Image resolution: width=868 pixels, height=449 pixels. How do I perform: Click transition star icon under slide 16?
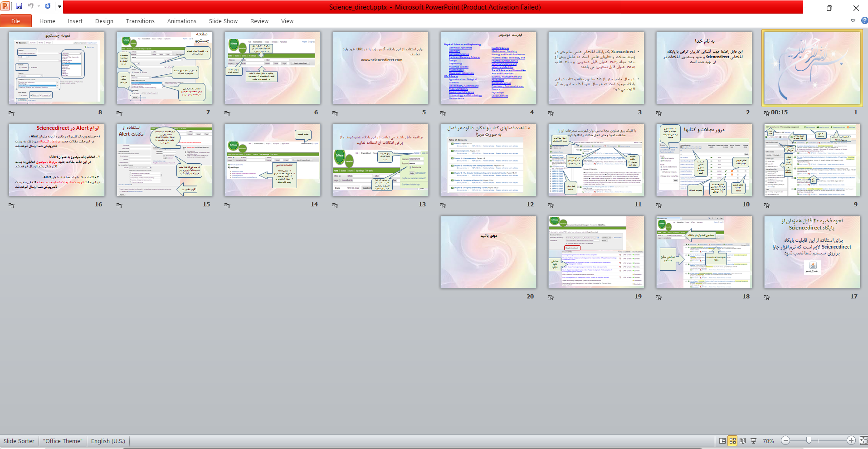(11, 205)
